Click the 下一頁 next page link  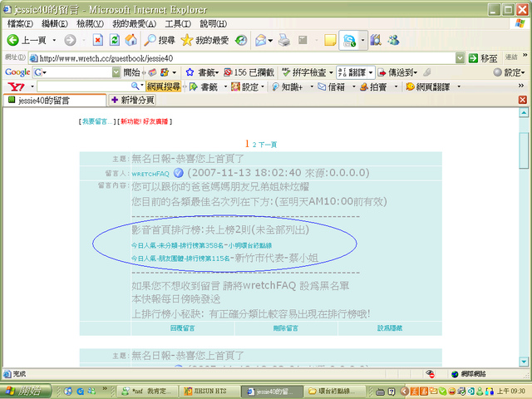tap(268, 145)
